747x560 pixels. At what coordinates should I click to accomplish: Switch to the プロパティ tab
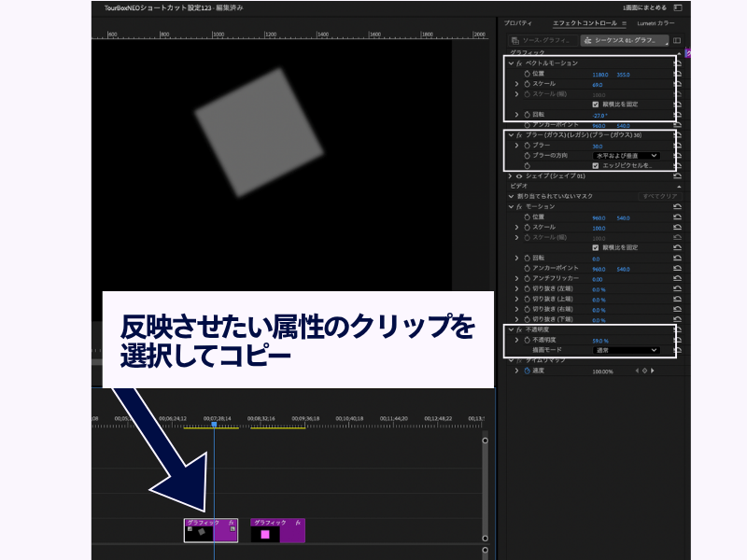(x=517, y=22)
